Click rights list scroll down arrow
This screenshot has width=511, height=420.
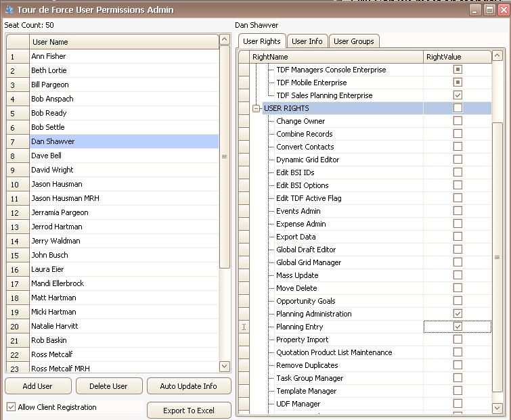pos(497,408)
